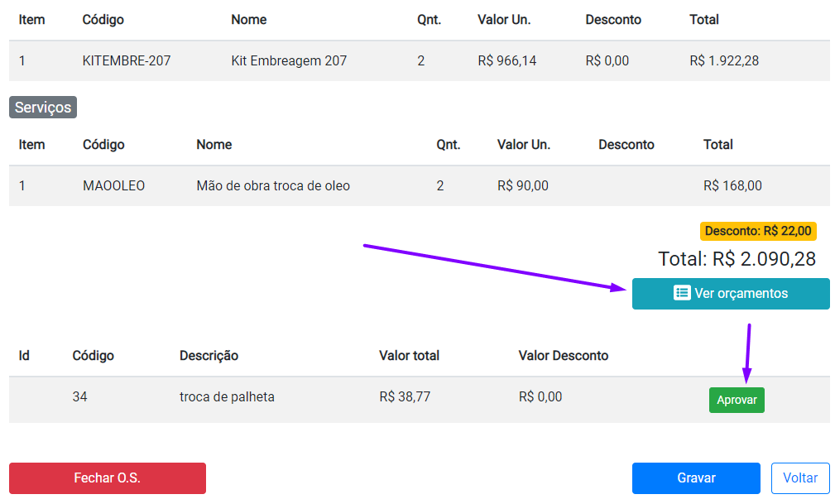This screenshot has height=504, width=835.
Task: Click the R$ 1.922,28 product total
Action: 724,60
